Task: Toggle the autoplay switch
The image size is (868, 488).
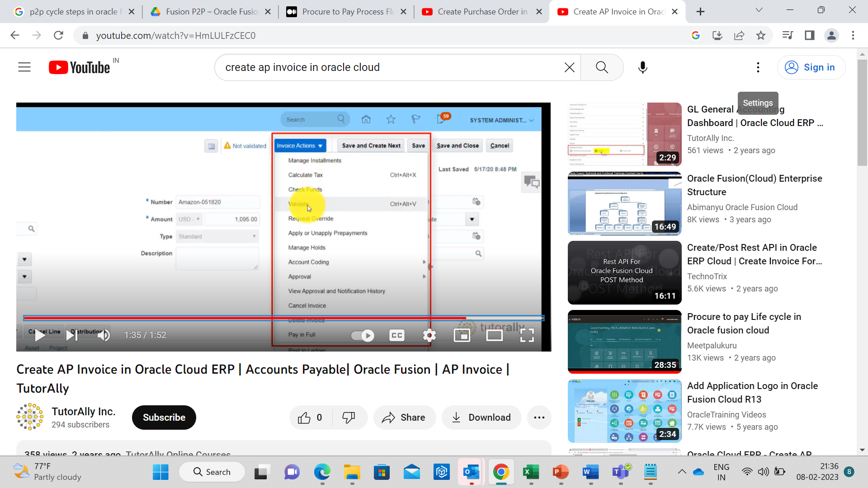Action: (x=363, y=335)
